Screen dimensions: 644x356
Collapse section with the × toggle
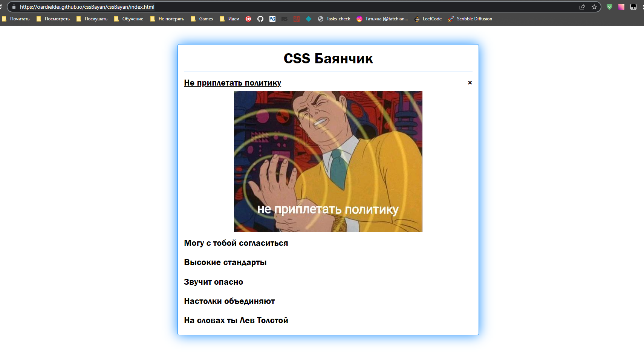click(470, 83)
